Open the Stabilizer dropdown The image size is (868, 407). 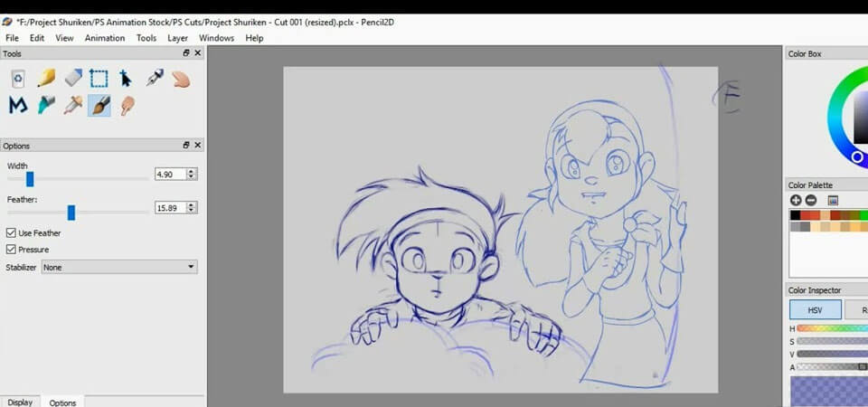point(119,267)
